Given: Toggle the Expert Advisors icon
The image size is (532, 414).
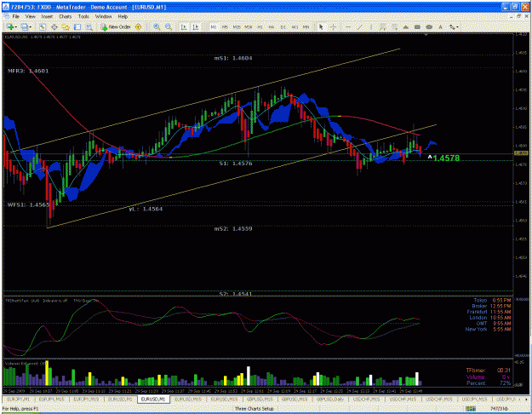Looking at the screenshot, I should (x=138, y=26).
